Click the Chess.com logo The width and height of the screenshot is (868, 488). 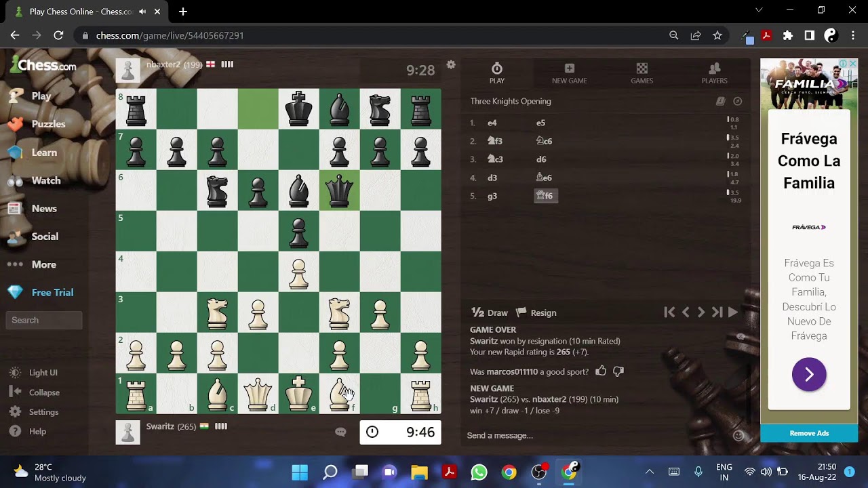(43, 65)
